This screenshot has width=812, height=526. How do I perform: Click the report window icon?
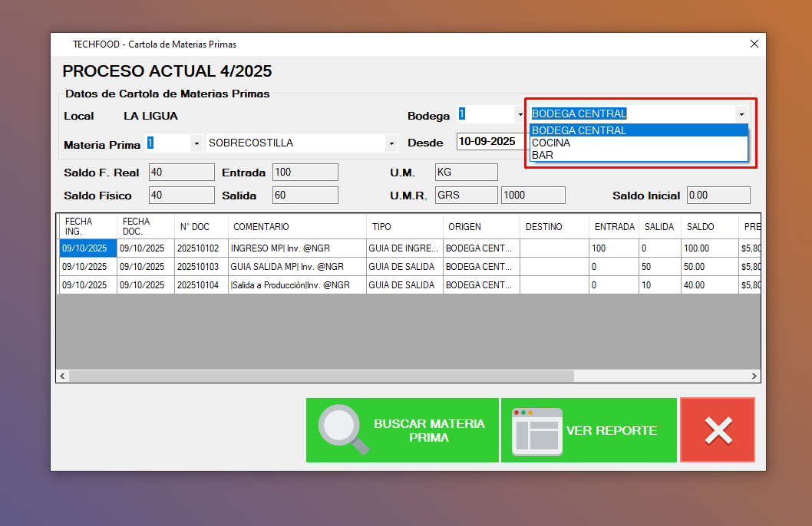(x=536, y=430)
